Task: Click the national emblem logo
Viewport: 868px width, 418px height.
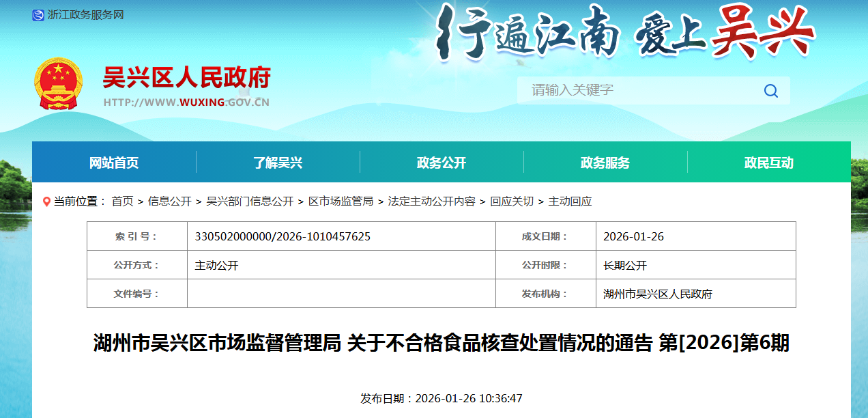Action: coord(58,84)
